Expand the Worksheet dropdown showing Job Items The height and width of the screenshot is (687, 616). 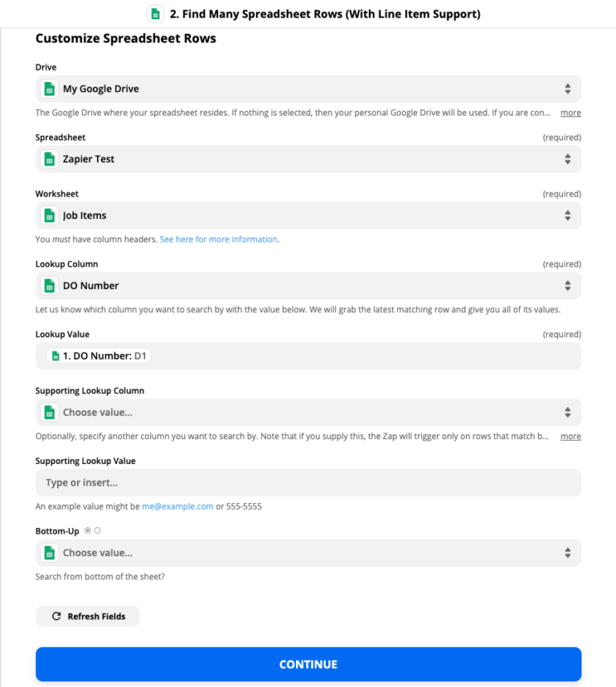pyautogui.click(x=308, y=216)
